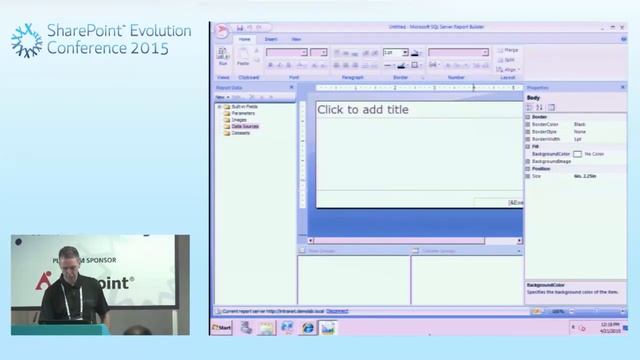Click the BorderStyle value None

(x=579, y=132)
